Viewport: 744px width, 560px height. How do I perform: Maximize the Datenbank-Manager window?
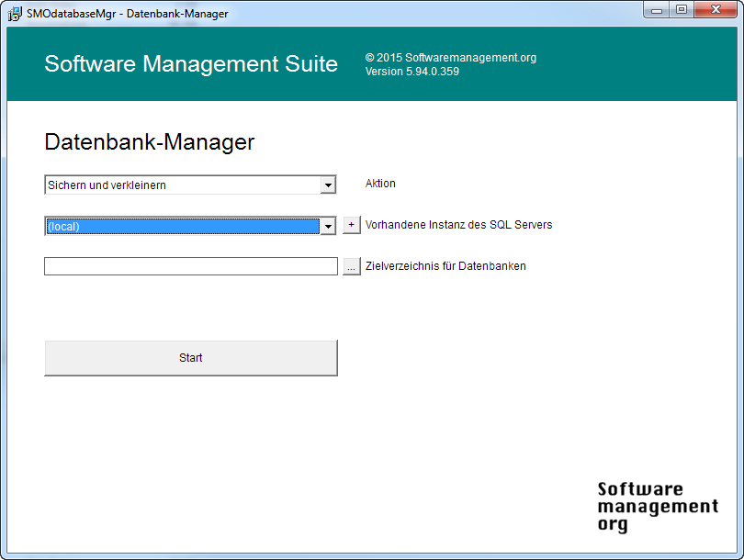click(682, 10)
